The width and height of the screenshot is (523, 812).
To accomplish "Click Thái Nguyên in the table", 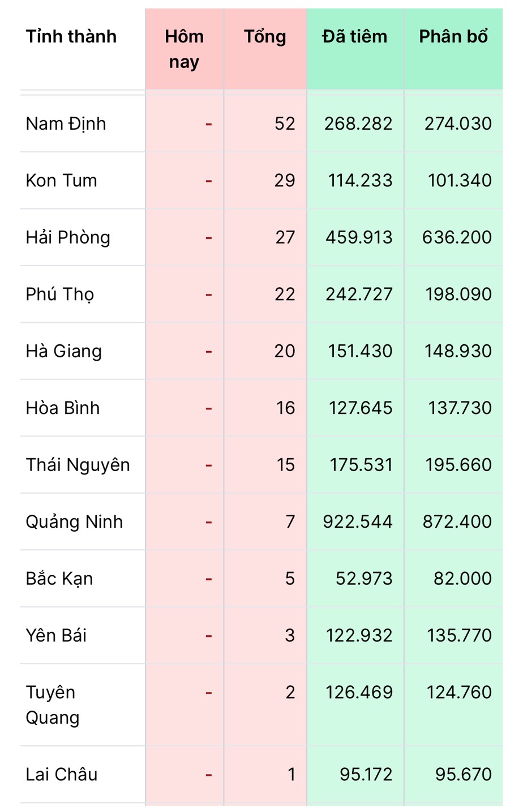I will pos(78,465).
